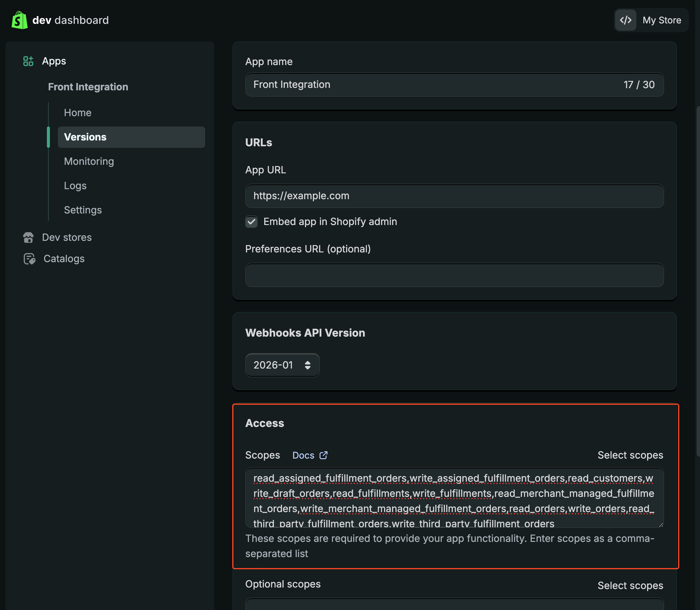
Task: Open the Logs section
Action: tap(75, 185)
